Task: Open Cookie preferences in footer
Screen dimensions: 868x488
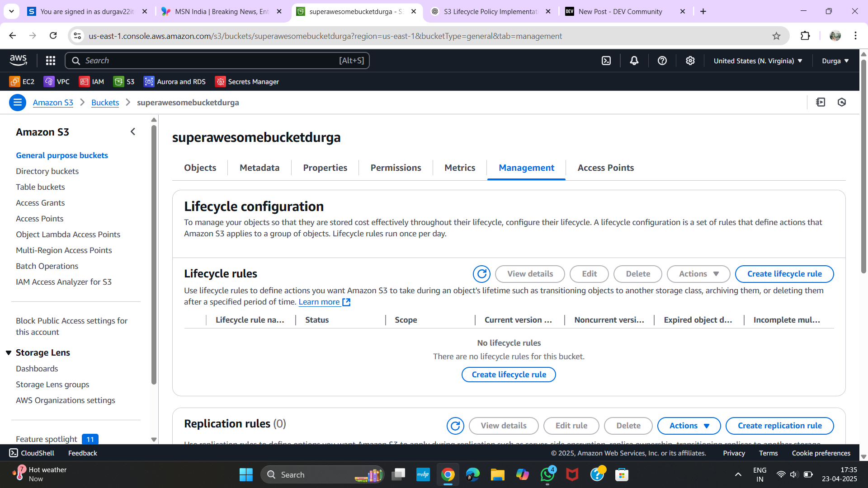Action: click(821, 453)
